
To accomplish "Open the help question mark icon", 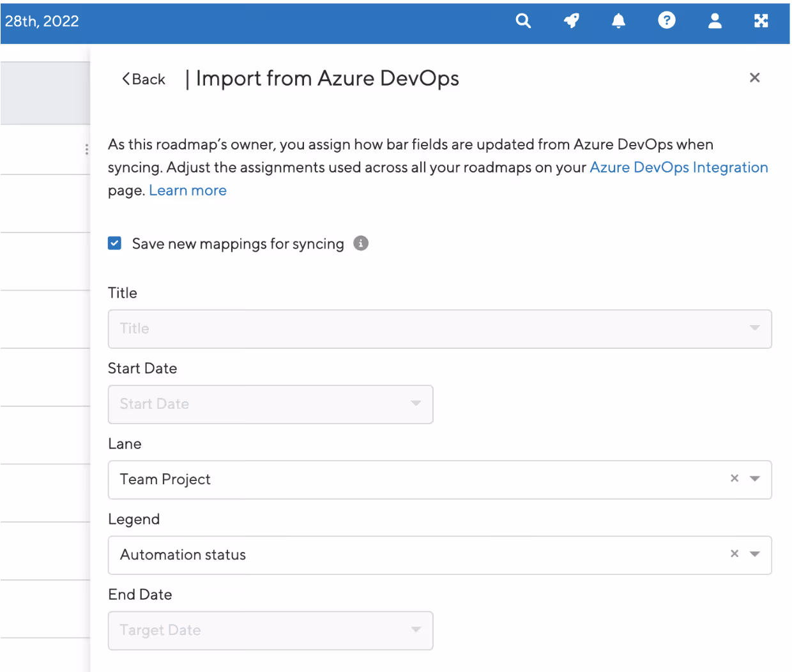I will (x=667, y=20).
